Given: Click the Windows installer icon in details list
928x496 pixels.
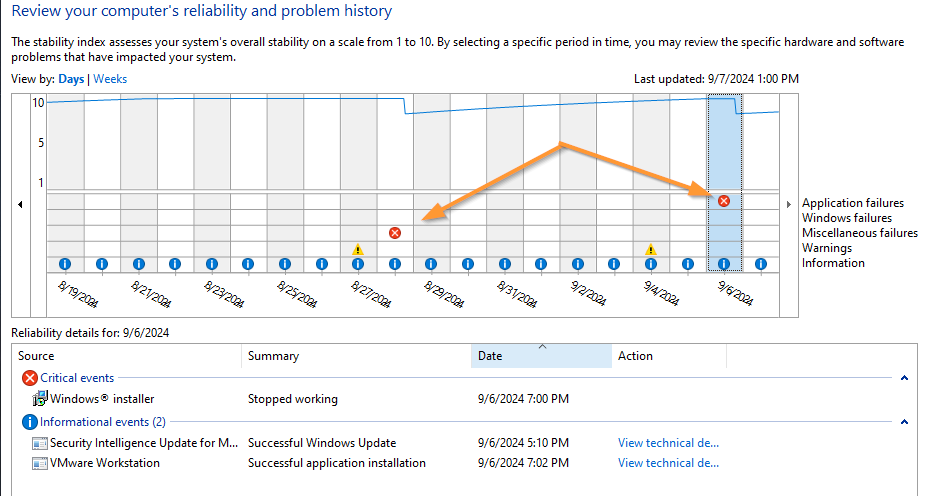Looking at the screenshot, I should 40,399.
